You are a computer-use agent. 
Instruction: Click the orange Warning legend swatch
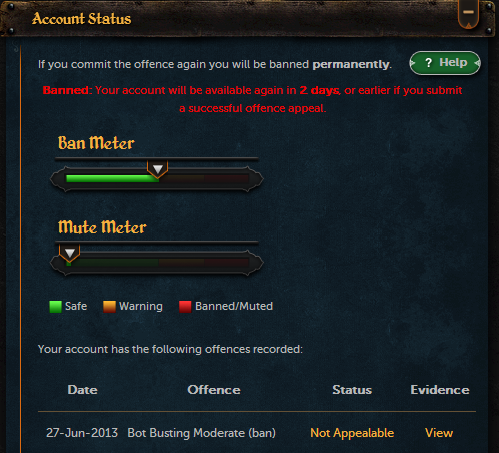coord(109,307)
